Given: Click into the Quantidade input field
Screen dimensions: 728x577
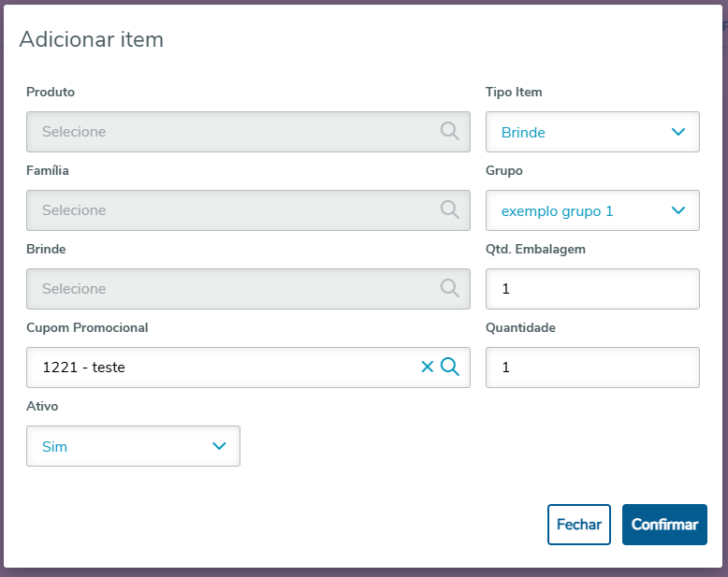Looking at the screenshot, I should coord(592,368).
